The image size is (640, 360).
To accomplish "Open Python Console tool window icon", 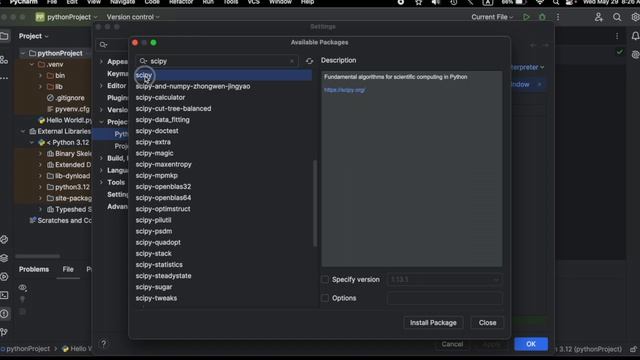I will pyautogui.click(x=4, y=240).
